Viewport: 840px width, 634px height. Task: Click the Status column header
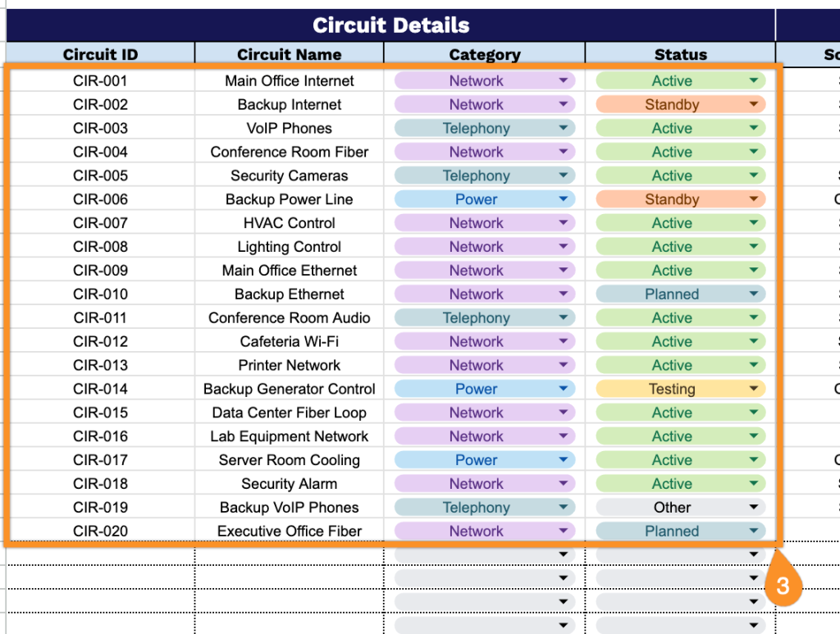point(680,54)
